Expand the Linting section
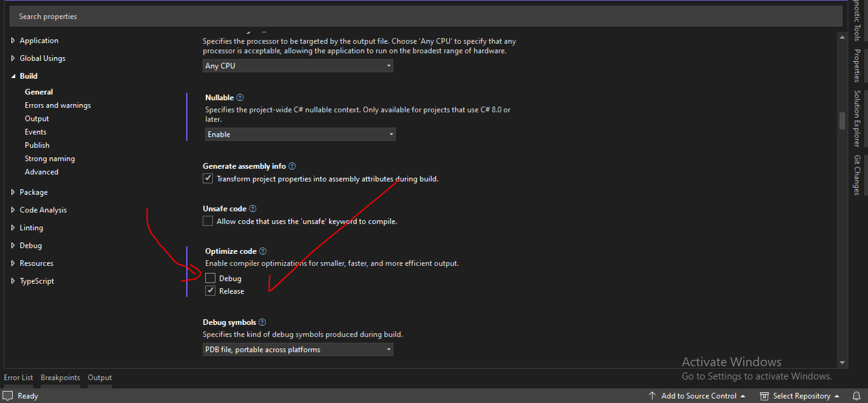Image resolution: width=868 pixels, height=403 pixels. click(x=13, y=228)
